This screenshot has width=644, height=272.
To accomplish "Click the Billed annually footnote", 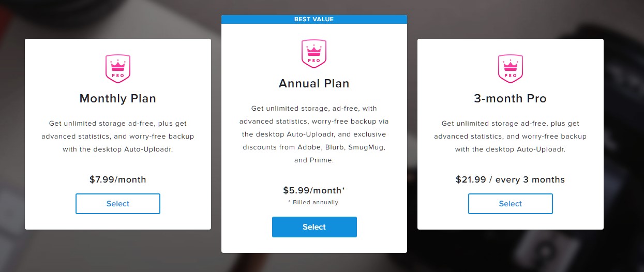I will coord(314,202).
